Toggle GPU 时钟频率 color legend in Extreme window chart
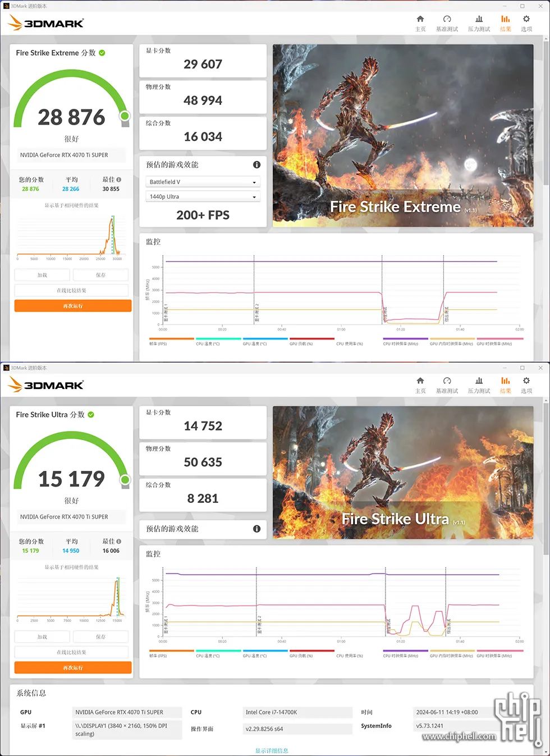This screenshot has width=550, height=756. (499, 341)
